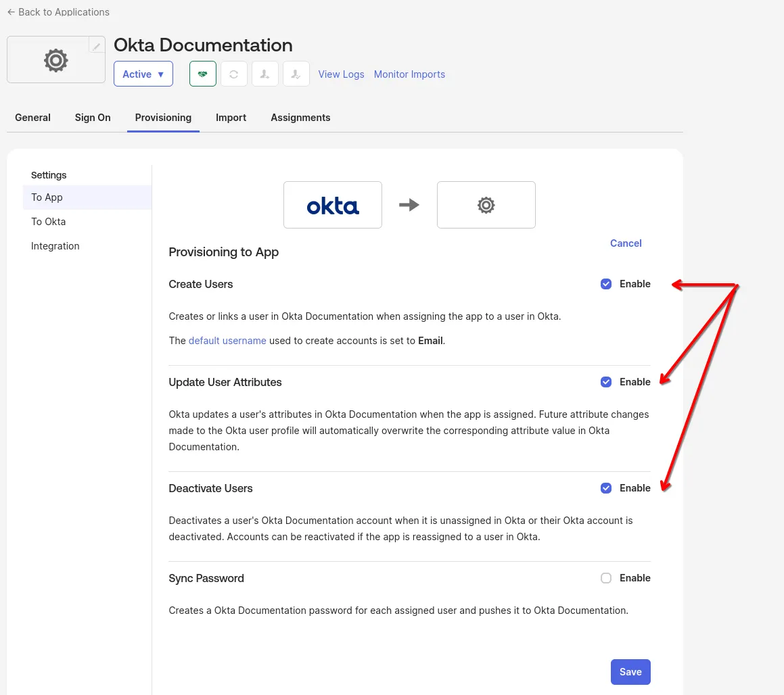Open the default username link
Screen dimensions: 784x695
(227, 340)
